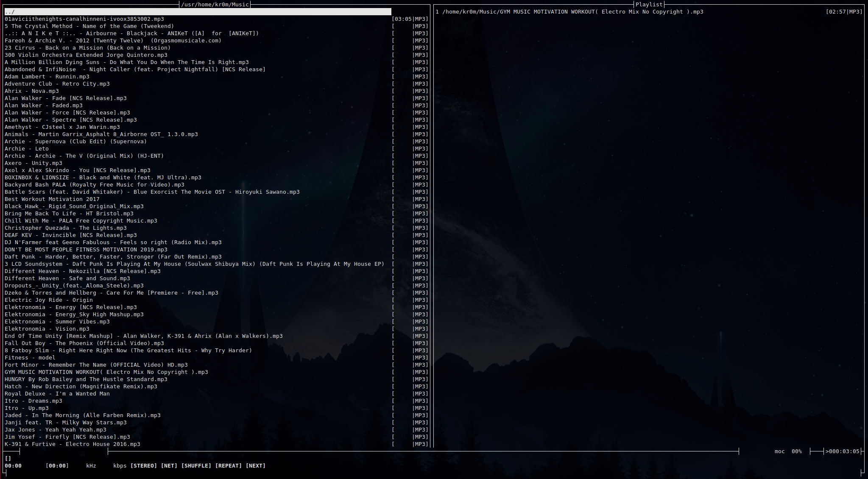This screenshot has height=479, width=868.
Task: Select Adam Lambert - Runnin.mp3
Action: (x=47, y=77)
